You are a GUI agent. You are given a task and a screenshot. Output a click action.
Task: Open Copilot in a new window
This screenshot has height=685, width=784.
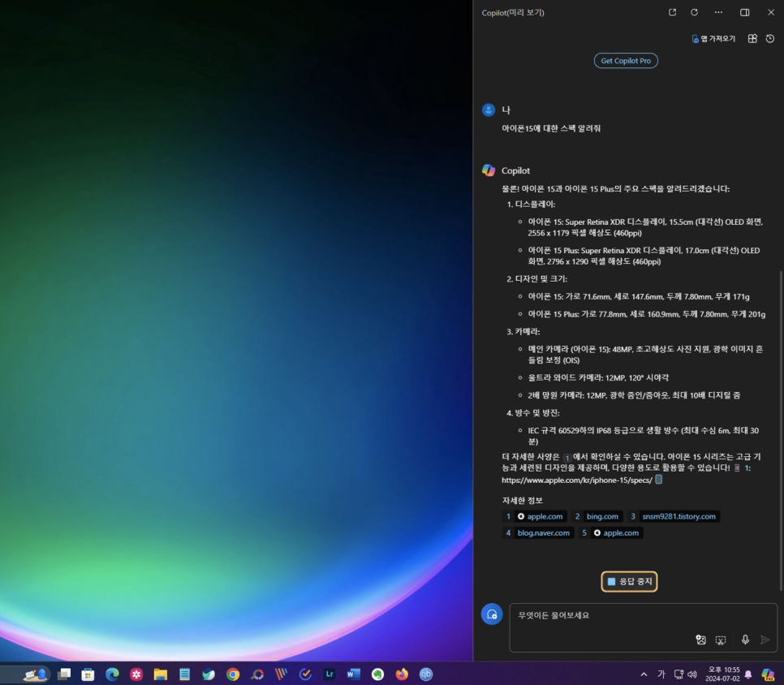(673, 12)
